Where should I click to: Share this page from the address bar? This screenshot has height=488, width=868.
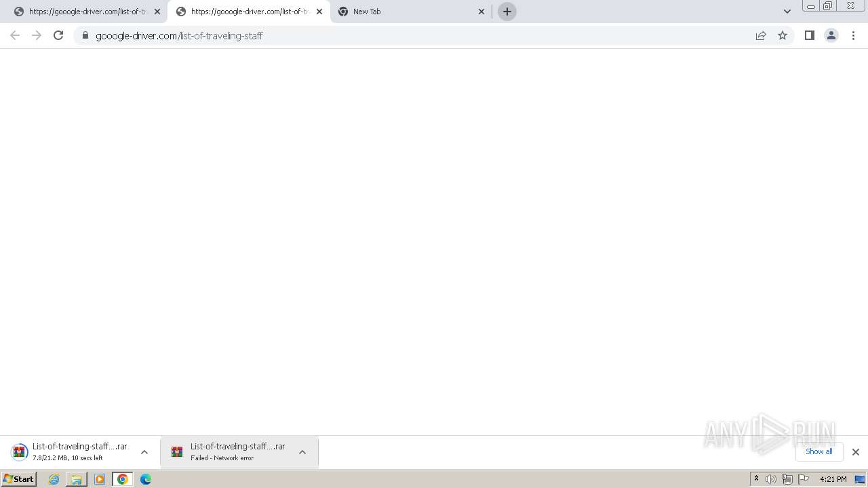(761, 35)
